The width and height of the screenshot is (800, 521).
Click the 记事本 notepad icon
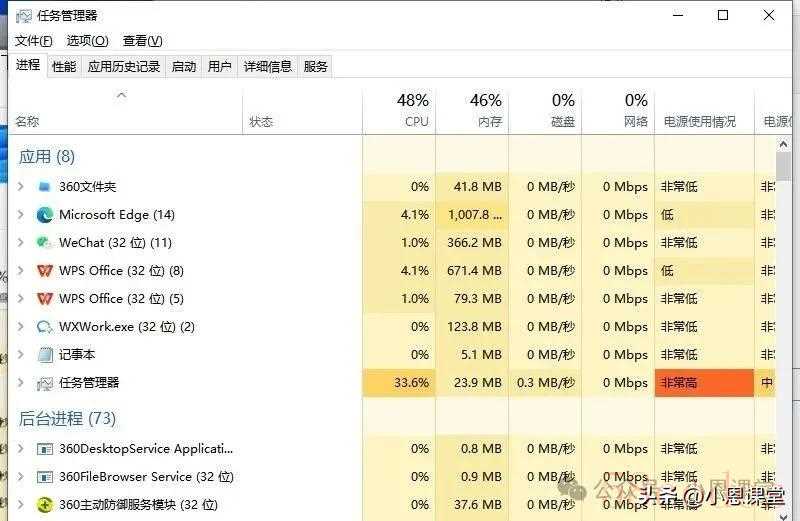(45, 355)
